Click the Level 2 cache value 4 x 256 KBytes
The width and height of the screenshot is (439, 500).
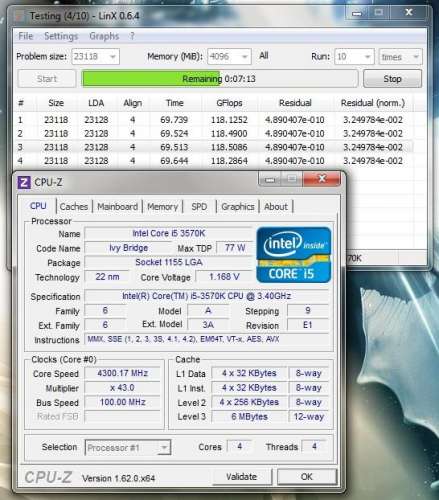click(x=249, y=402)
